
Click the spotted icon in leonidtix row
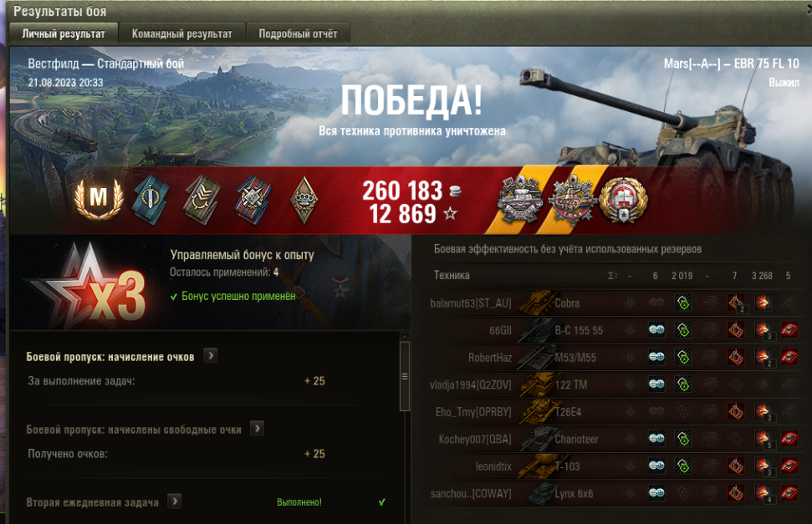coord(656,466)
